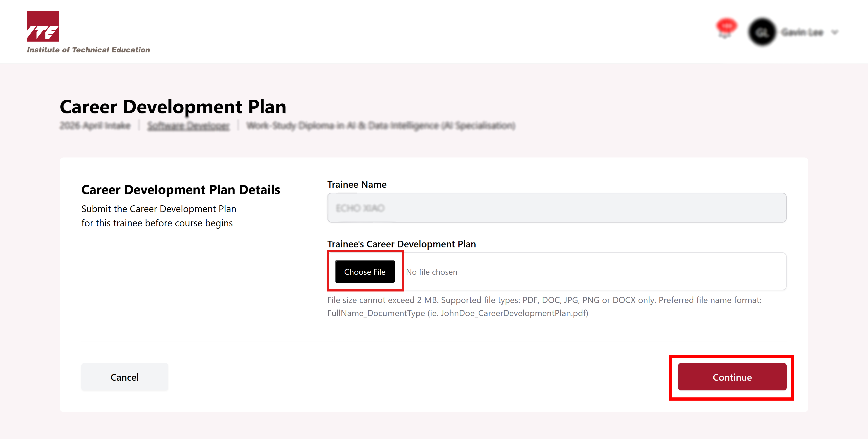Click the Trainee Name input field
Viewport: 868px width, 439px height.
point(557,208)
